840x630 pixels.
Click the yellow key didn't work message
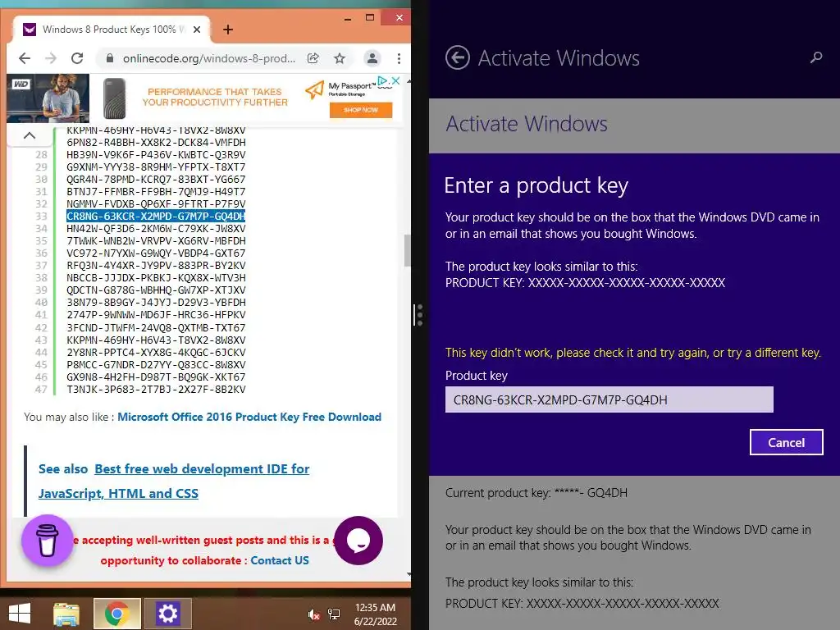pos(632,353)
